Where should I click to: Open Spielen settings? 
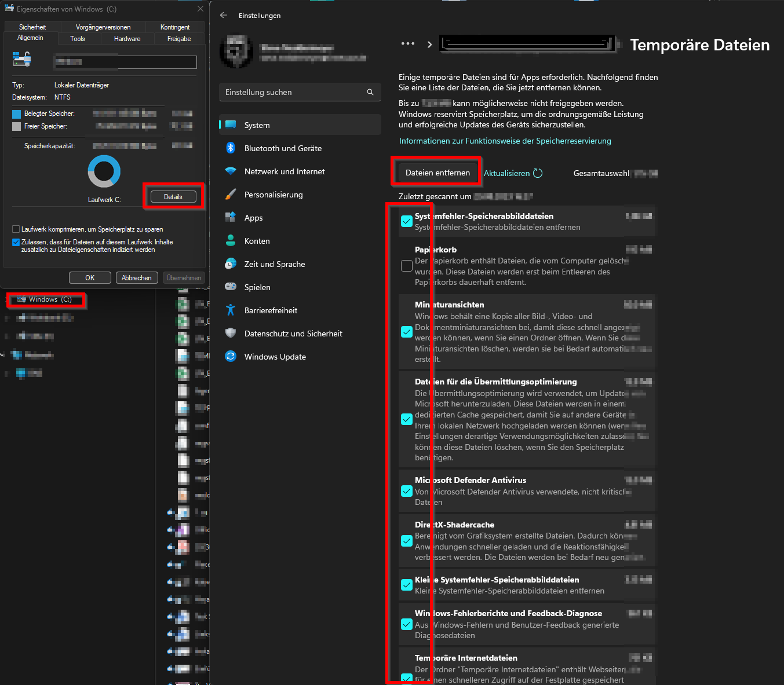[x=300, y=287]
